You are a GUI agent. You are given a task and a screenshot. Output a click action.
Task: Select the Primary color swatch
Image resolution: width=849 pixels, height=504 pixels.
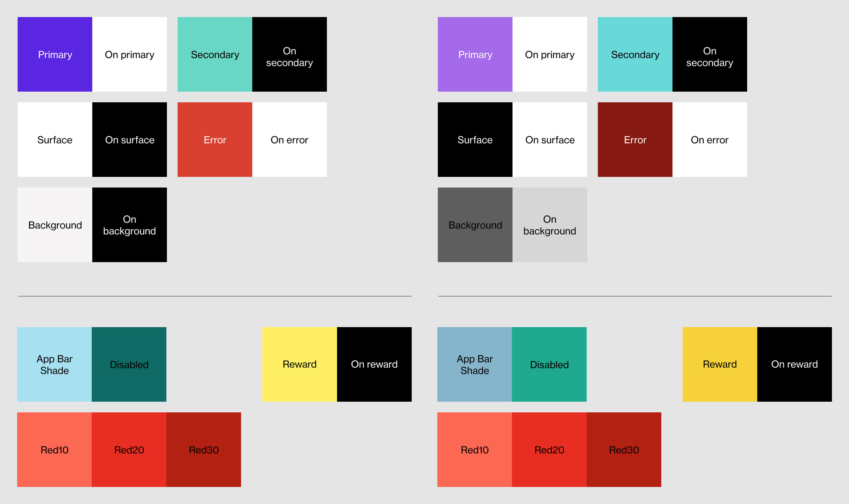coord(55,55)
